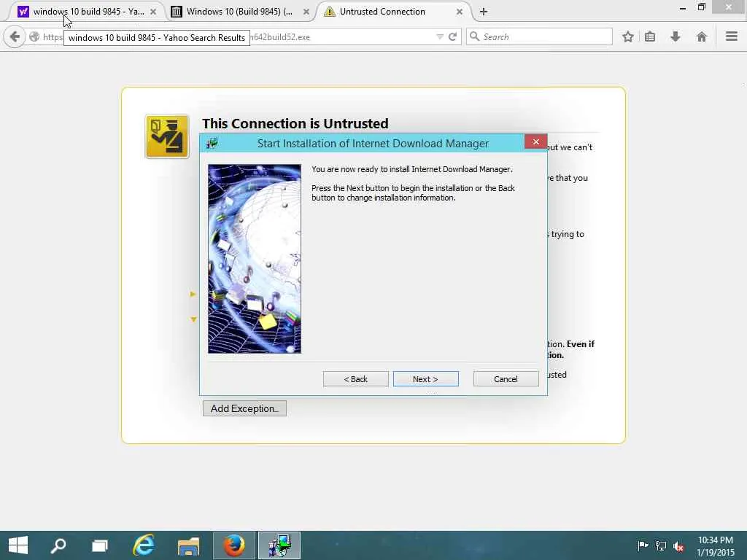Open Action Center flag icon
The height and width of the screenshot is (560, 747).
pos(643,545)
